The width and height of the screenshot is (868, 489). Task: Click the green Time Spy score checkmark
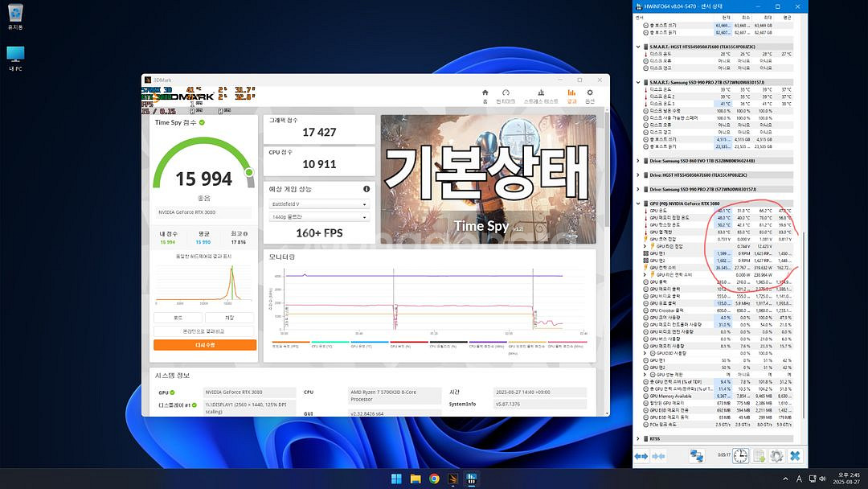202,122
